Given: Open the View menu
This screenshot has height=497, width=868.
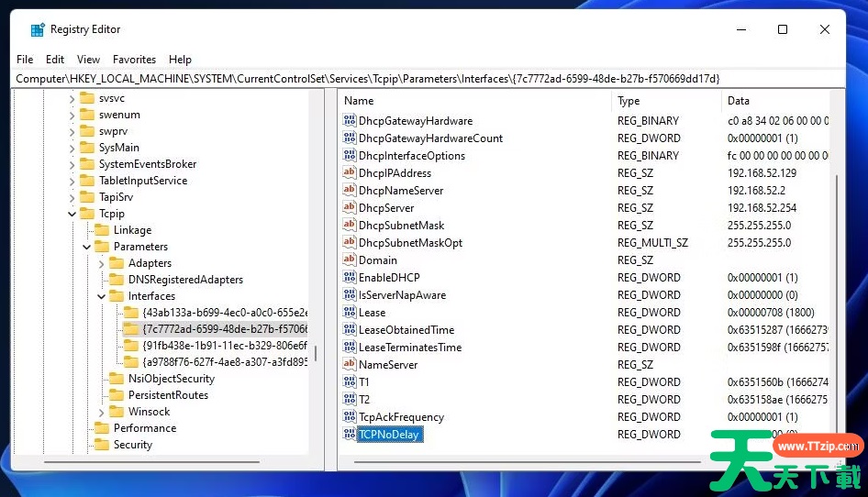Looking at the screenshot, I should coord(89,60).
